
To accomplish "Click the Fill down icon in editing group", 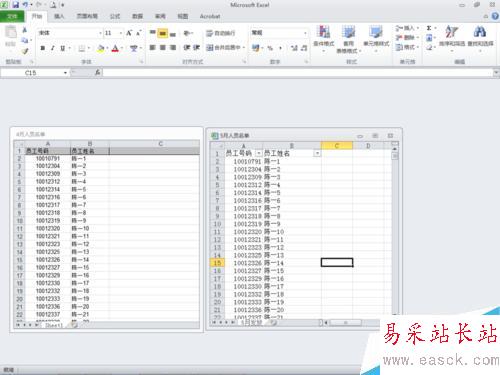I will click(429, 38).
